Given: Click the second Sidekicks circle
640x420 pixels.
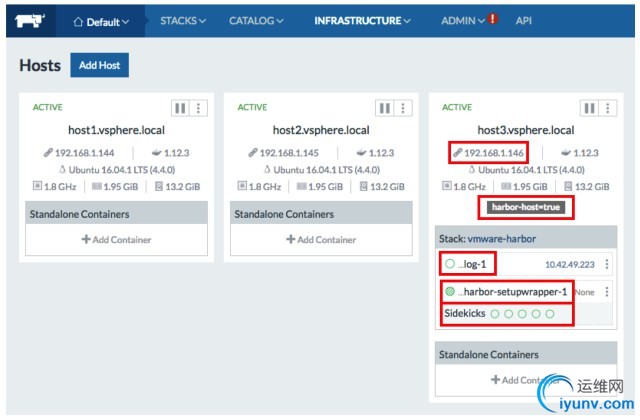Looking at the screenshot, I should [x=509, y=314].
